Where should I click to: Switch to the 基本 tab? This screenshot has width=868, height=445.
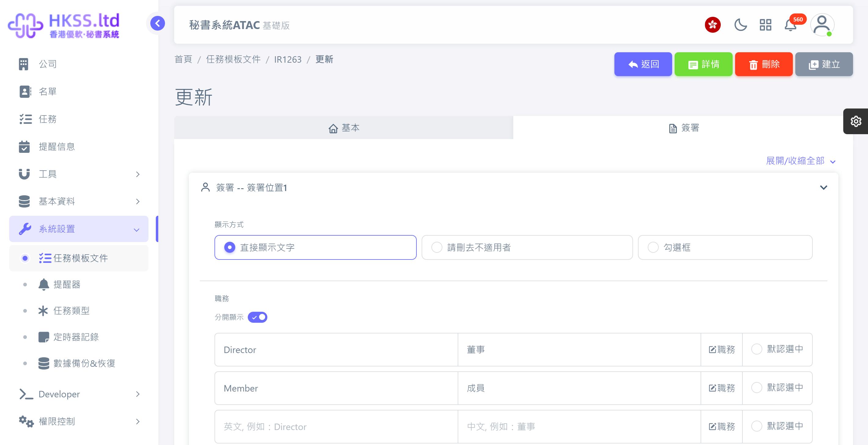pos(344,128)
